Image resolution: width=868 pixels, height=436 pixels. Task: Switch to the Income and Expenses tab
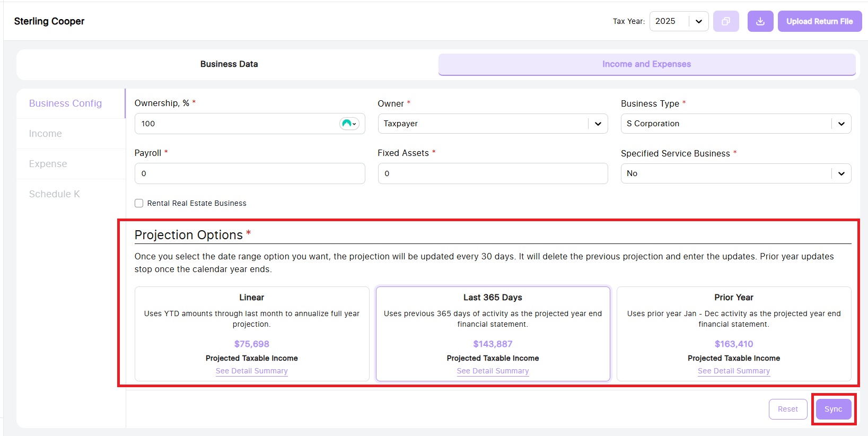pos(646,64)
